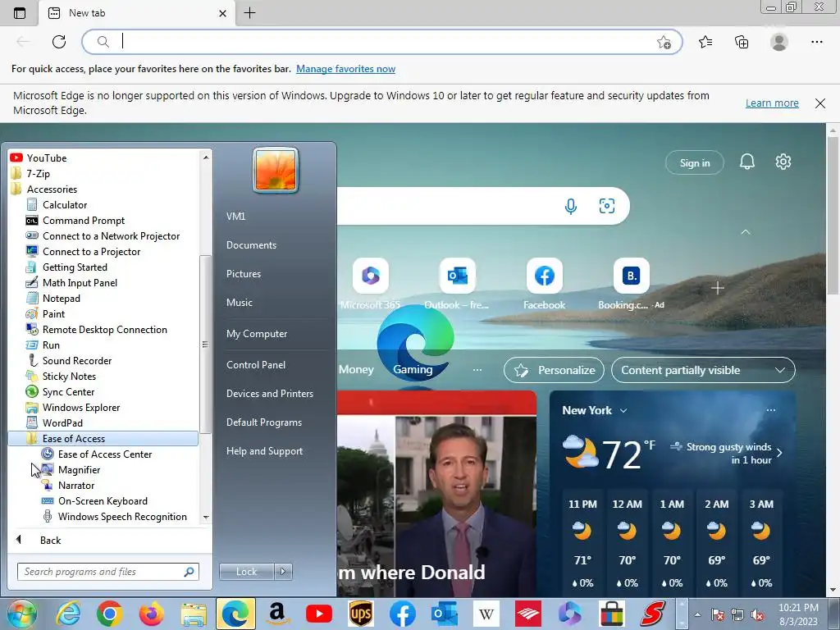Image resolution: width=840 pixels, height=630 pixels.
Task: Dismiss the Edge unsupported notification bar
Action: pos(820,103)
